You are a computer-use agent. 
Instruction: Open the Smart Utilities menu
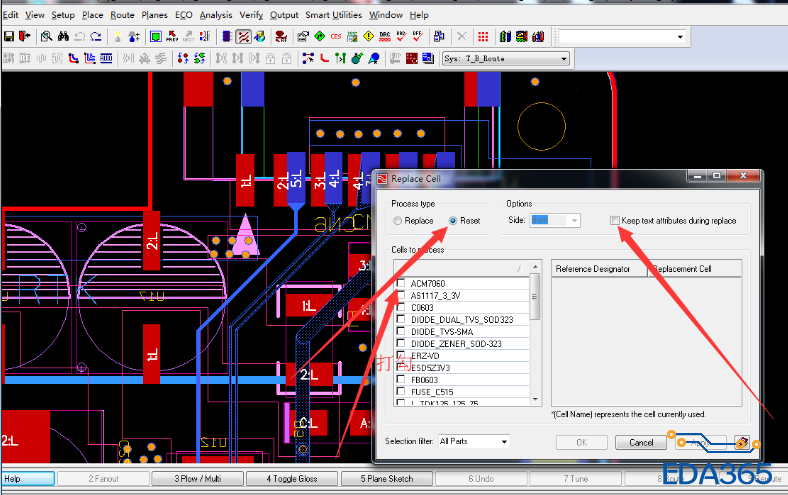pyautogui.click(x=333, y=15)
